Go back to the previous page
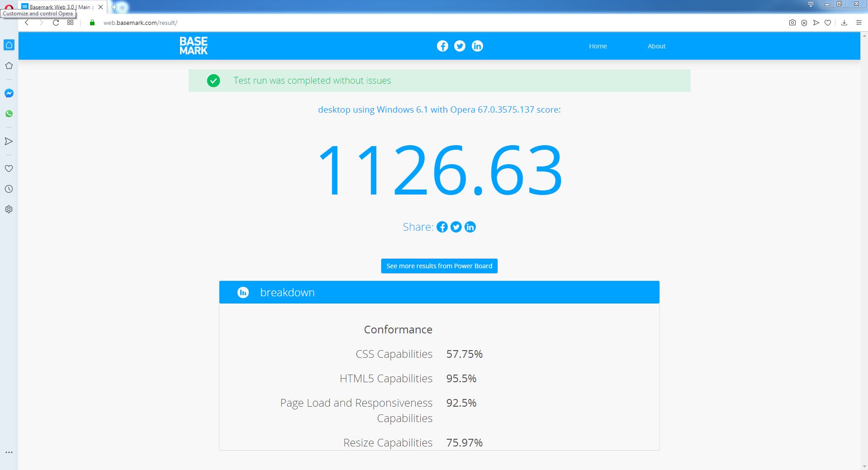 click(27, 23)
